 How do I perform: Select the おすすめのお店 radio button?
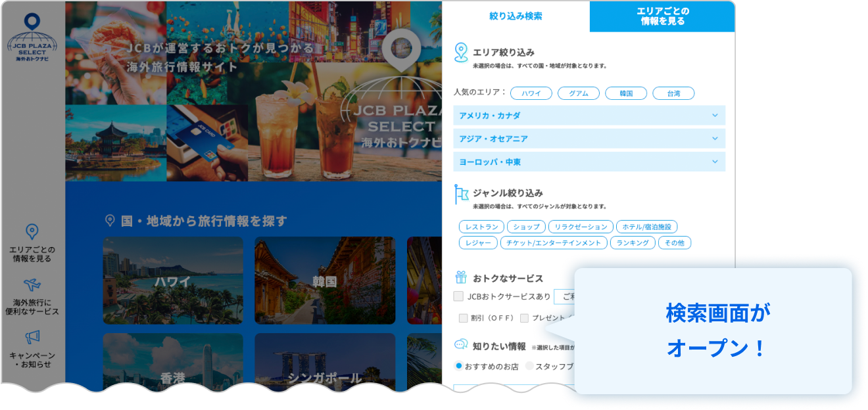tap(459, 366)
